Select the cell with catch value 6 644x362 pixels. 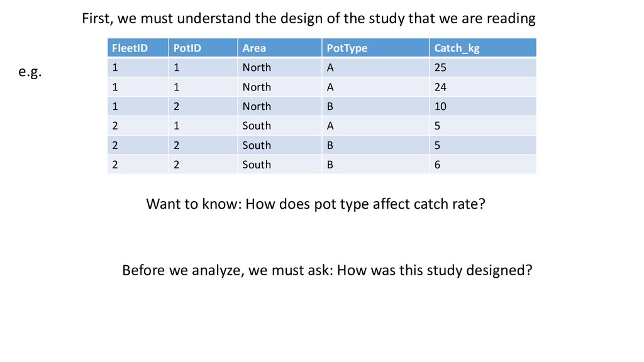[x=483, y=165]
